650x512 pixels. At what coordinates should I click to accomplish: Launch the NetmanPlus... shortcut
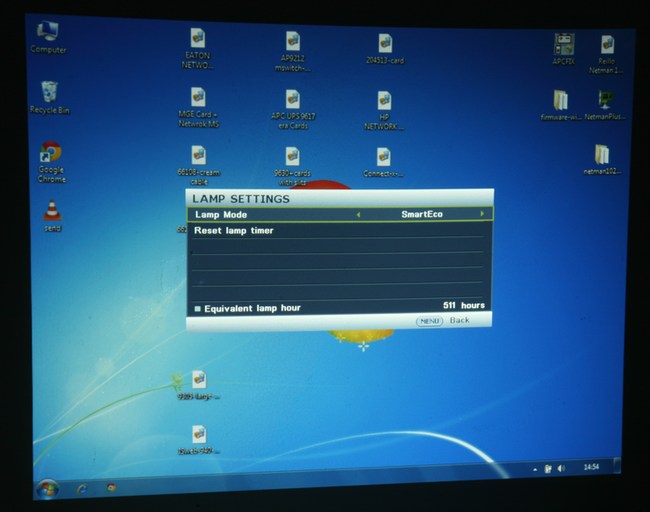pyautogui.click(x=605, y=105)
